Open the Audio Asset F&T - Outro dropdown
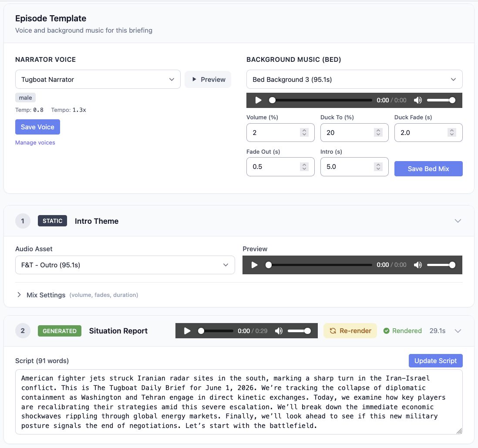This screenshot has height=448, width=478. pos(125,265)
